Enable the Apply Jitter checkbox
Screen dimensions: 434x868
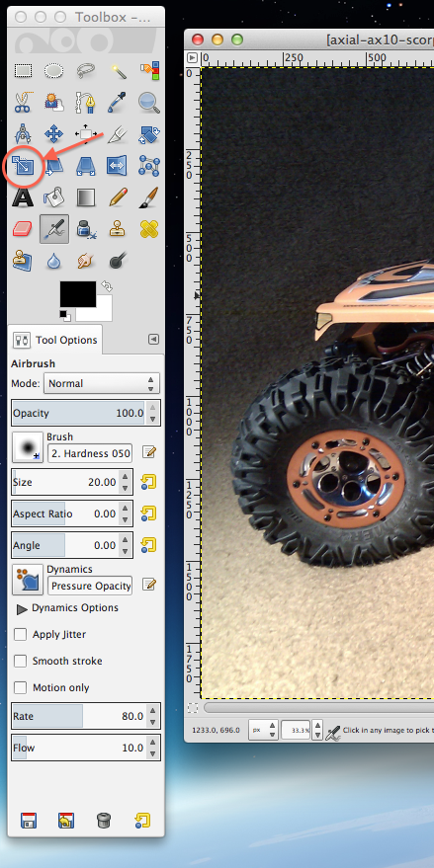coord(21,634)
